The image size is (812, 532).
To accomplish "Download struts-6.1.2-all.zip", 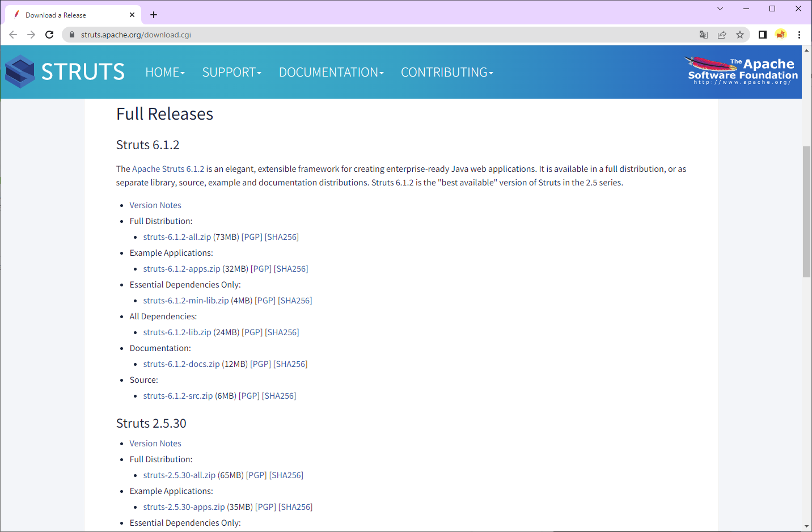I will (x=177, y=237).
